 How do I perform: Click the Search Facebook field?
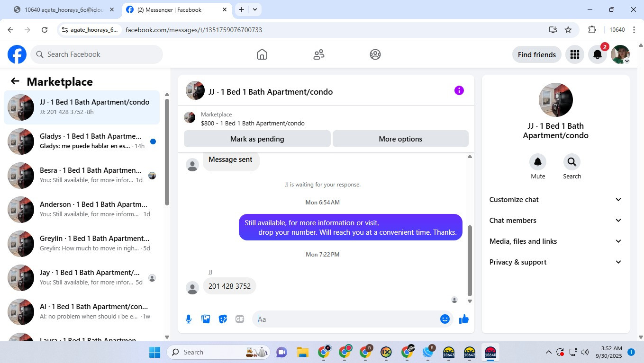point(97,54)
